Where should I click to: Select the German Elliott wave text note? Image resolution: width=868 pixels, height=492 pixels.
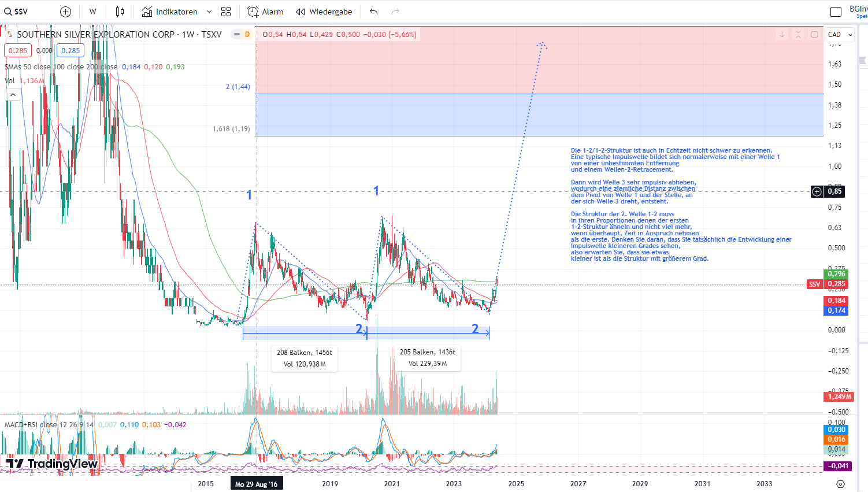(681, 205)
